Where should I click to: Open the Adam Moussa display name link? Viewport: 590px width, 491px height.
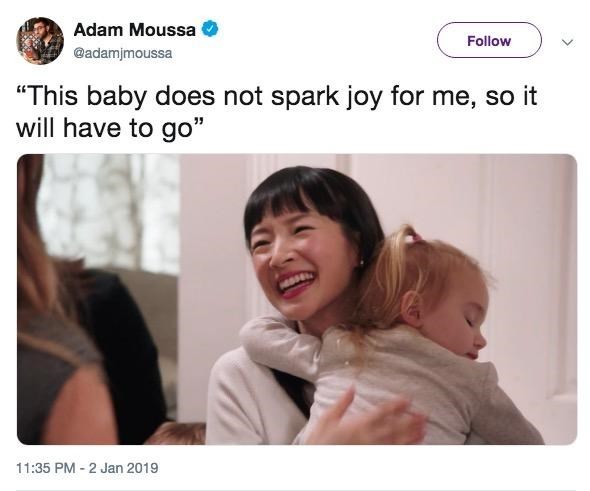point(135,30)
